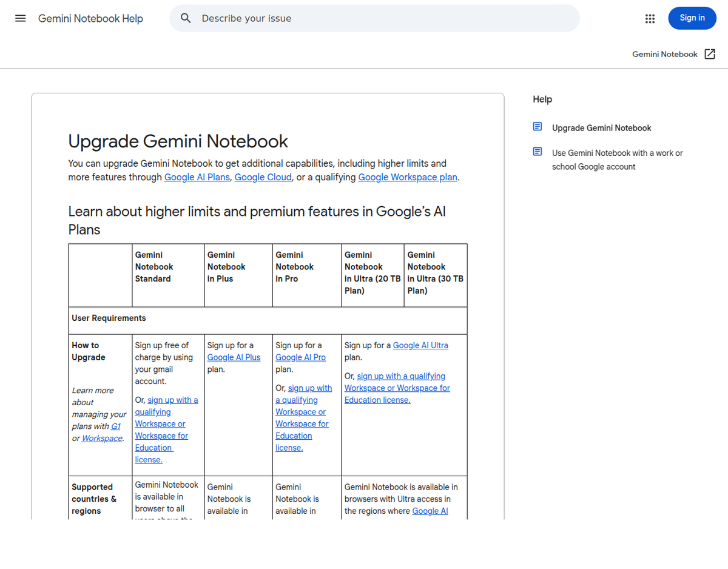Open Pro column's qualifying Workspace license link
The width and height of the screenshot is (728, 569).
coord(304,418)
